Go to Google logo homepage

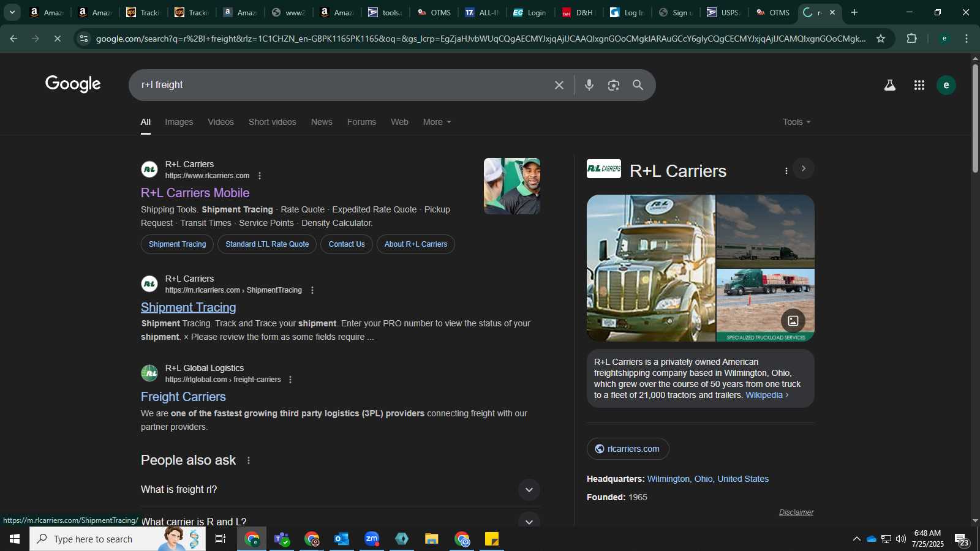click(73, 84)
